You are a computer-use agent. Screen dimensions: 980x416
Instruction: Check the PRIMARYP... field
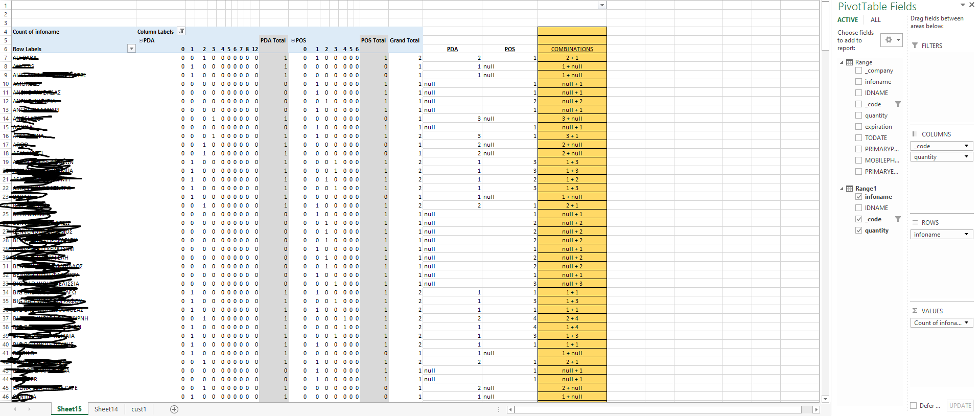pos(858,149)
